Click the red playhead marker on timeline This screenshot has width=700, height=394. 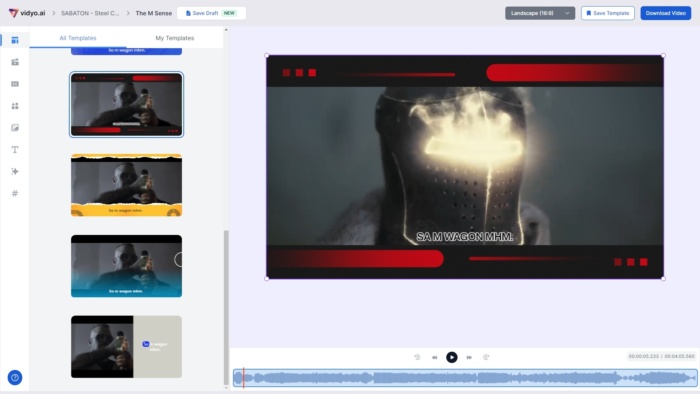pyautogui.click(x=243, y=378)
